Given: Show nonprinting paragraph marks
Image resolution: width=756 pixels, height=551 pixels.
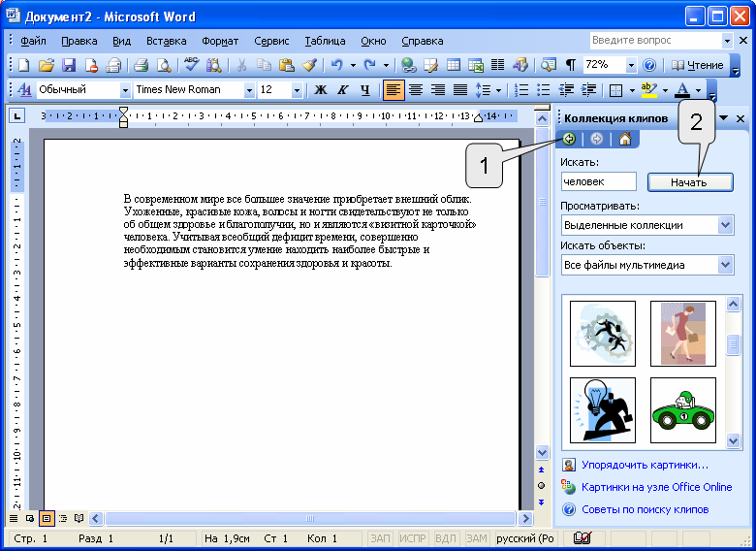Looking at the screenshot, I should [571, 65].
